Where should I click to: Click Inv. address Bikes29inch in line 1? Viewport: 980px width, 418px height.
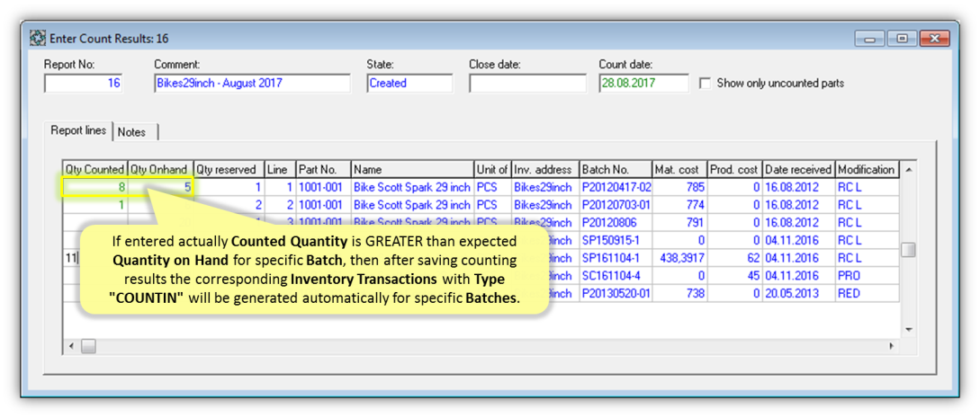[x=545, y=187]
